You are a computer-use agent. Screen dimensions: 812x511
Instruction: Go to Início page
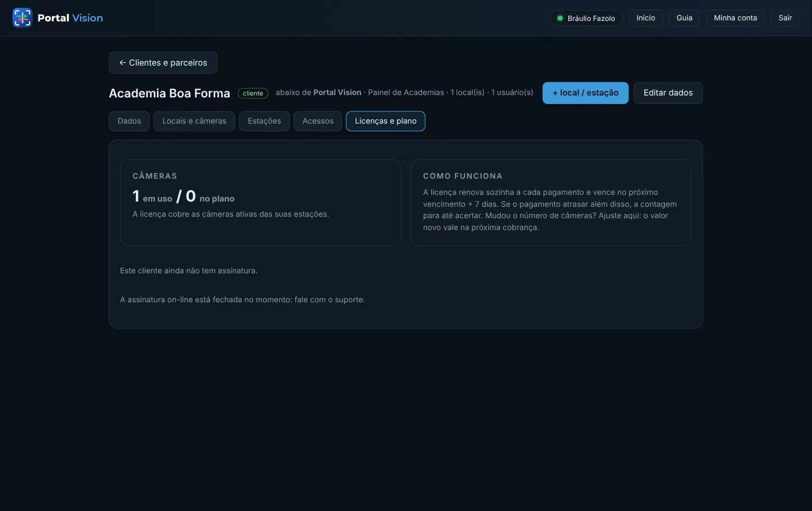[x=646, y=18]
